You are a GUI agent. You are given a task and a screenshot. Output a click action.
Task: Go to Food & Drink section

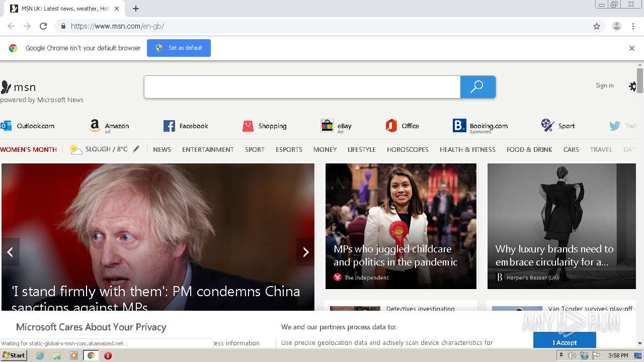click(x=529, y=149)
